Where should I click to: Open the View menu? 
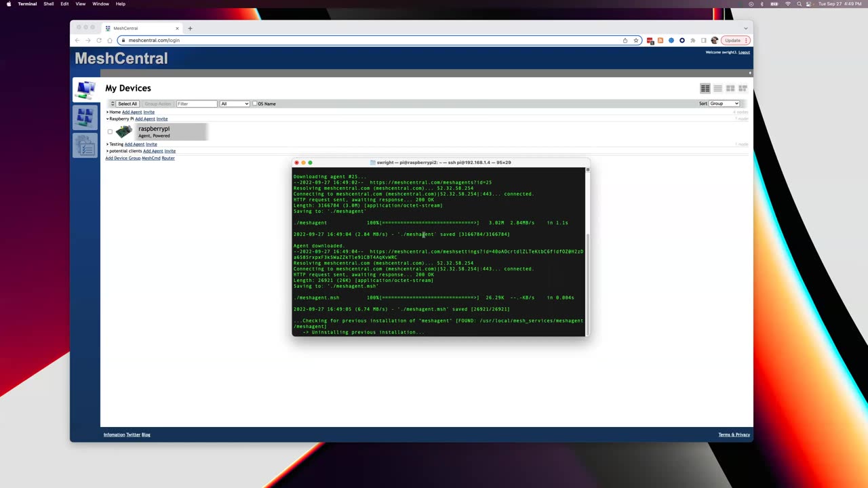tap(81, 3)
